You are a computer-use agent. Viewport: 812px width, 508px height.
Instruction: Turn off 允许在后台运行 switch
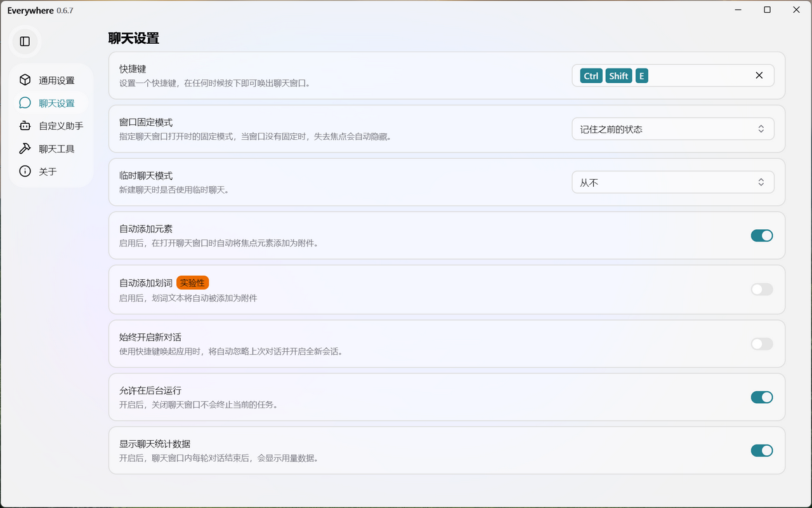(x=761, y=397)
